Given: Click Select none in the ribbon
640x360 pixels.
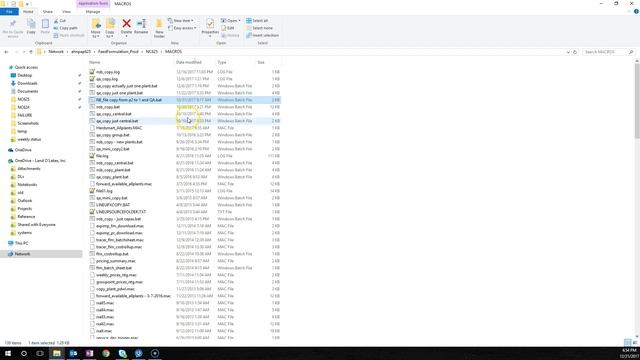Looking at the screenshot, I should click(x=260, y=28).
